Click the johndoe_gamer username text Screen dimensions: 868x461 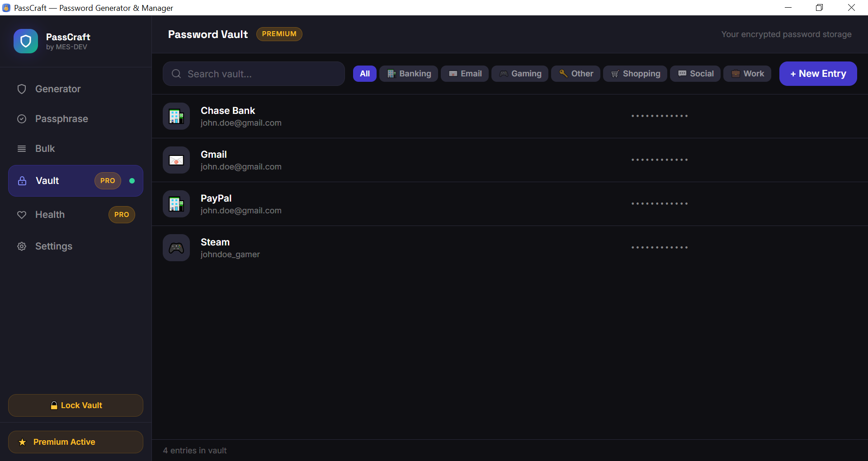(x=230, y=254)
